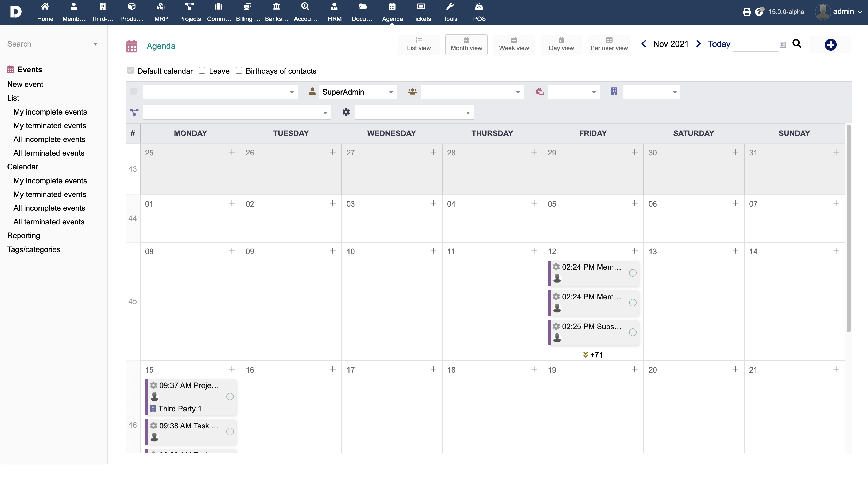Go to next month arrow
The width and height of the screenshot is (868, 484).
699,44
